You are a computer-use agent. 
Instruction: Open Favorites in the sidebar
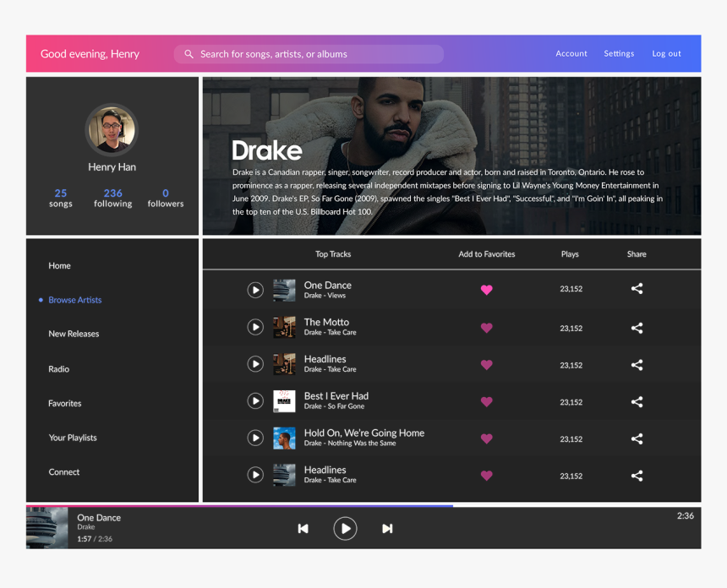click(x=65, y=403)
